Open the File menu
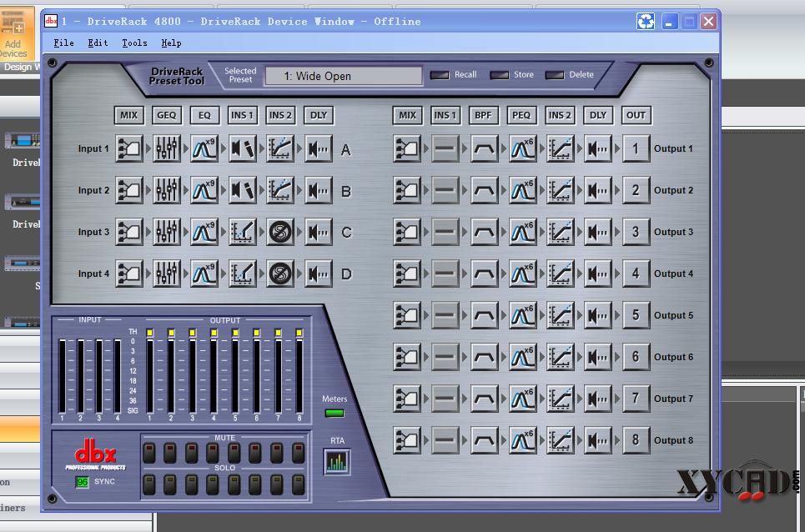This screenshot has width=805, height=532. [x=63, y=43]
